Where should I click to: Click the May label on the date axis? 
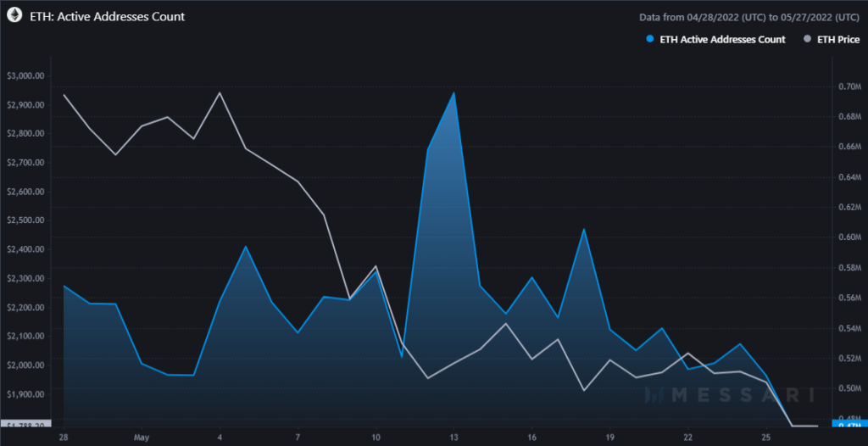coord(142,438)
